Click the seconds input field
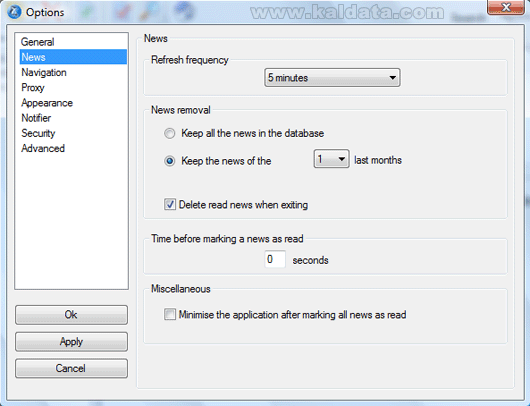The height and width of the screenshot is (406, 530). [275, 259]
